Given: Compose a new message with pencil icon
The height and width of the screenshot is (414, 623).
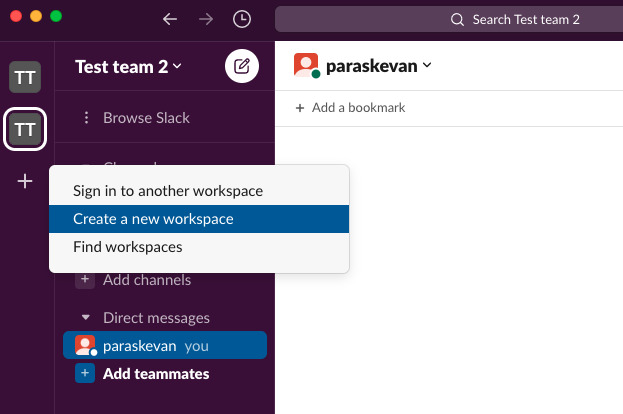Looking at the screenshot, I should (x=242, y=66).
